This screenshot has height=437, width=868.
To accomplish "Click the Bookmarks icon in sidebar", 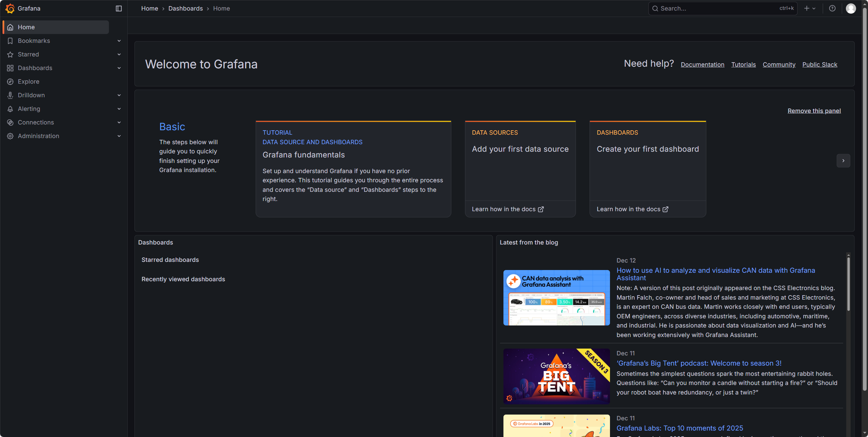I will pyautogui.click(x=10, y=41).
